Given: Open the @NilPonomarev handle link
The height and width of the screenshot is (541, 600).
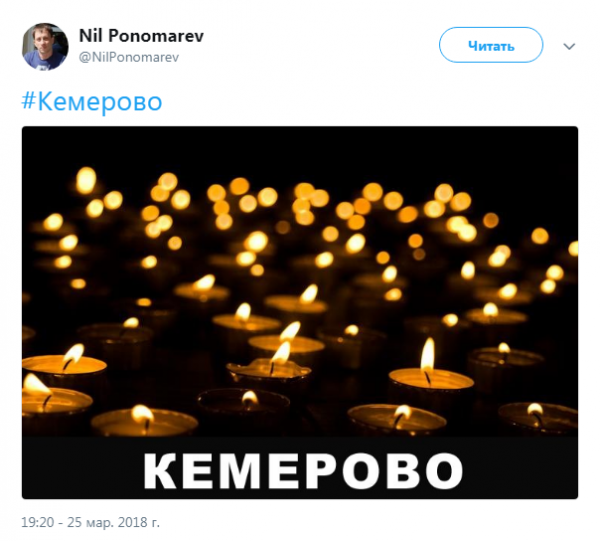Looking at the screenshot, I should [129, 57].
